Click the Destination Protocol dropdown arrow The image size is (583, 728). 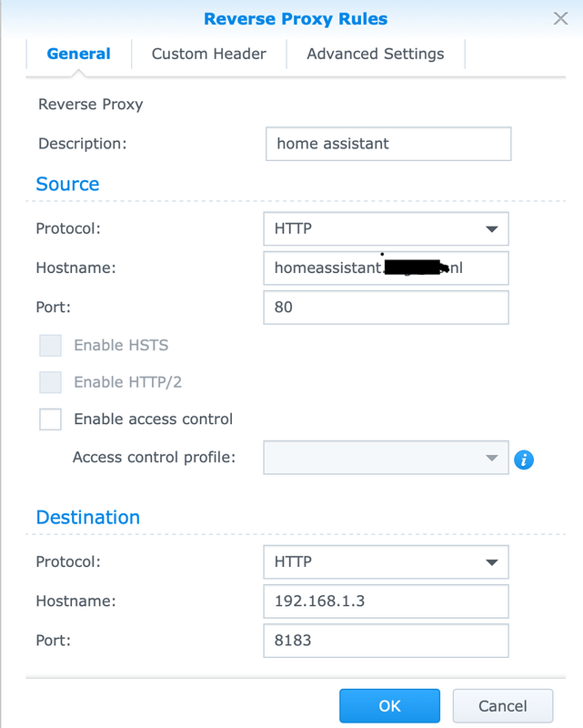coord(491,562)
